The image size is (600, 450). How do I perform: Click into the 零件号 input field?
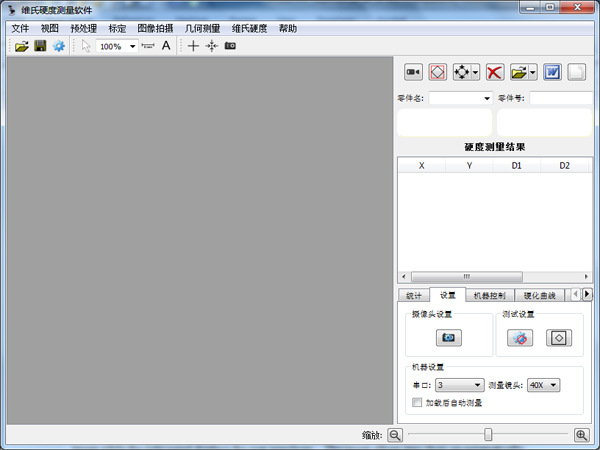(561, 98)
